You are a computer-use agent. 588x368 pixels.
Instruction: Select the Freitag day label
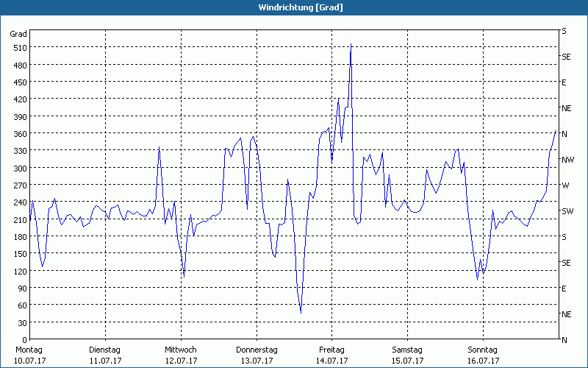(x=331, y=350)
